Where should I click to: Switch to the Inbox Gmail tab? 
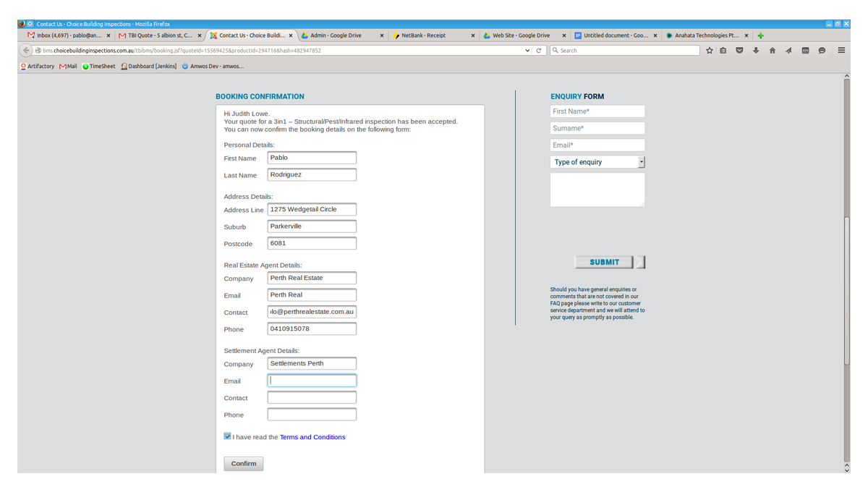click(68, 35)
